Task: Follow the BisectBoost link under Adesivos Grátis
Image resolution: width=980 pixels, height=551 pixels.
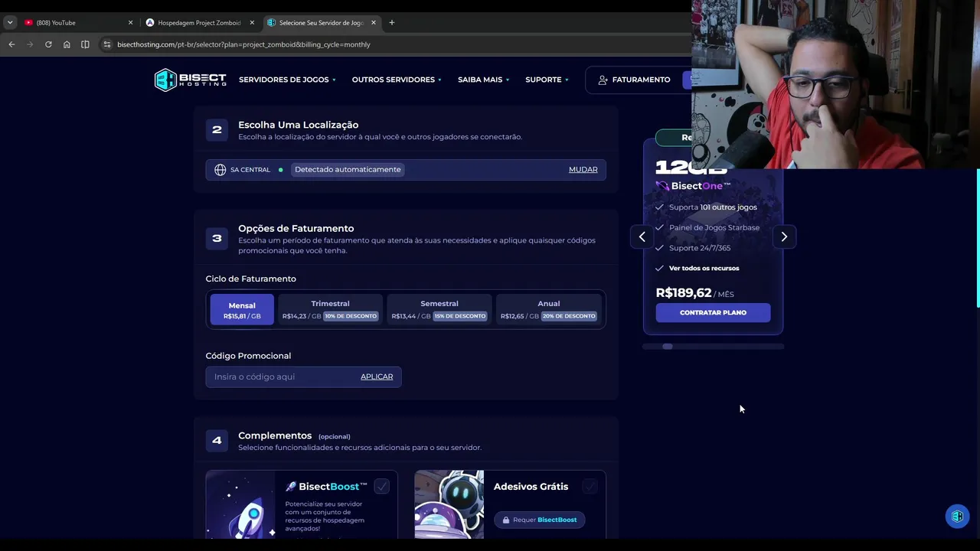Action: (x=557, y=520)
